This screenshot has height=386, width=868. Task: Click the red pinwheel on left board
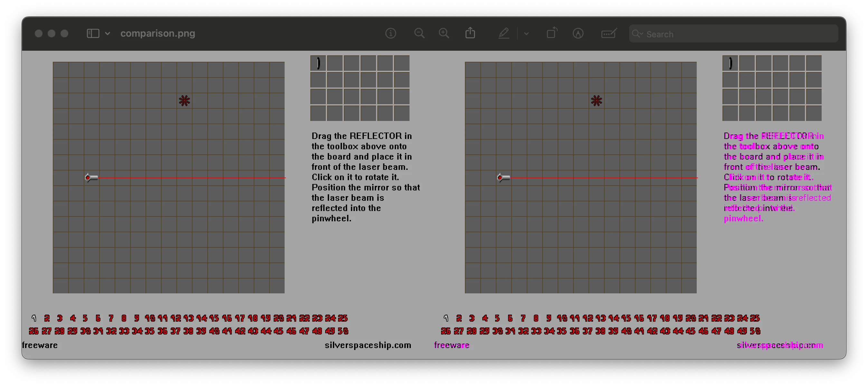pos(184,101)
